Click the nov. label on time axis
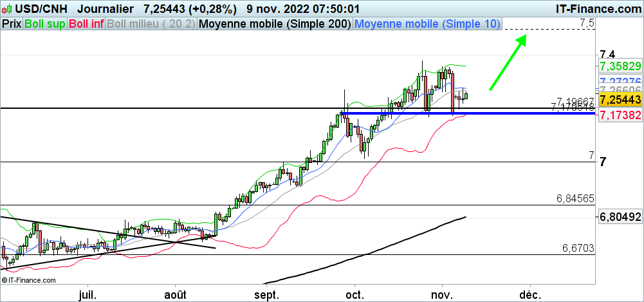 [443, 295]
